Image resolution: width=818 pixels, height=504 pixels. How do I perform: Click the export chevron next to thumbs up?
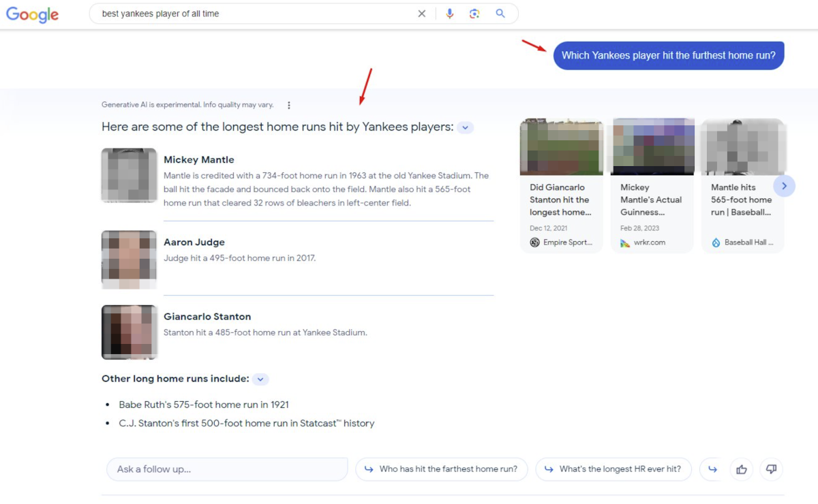tap(712, 469)
